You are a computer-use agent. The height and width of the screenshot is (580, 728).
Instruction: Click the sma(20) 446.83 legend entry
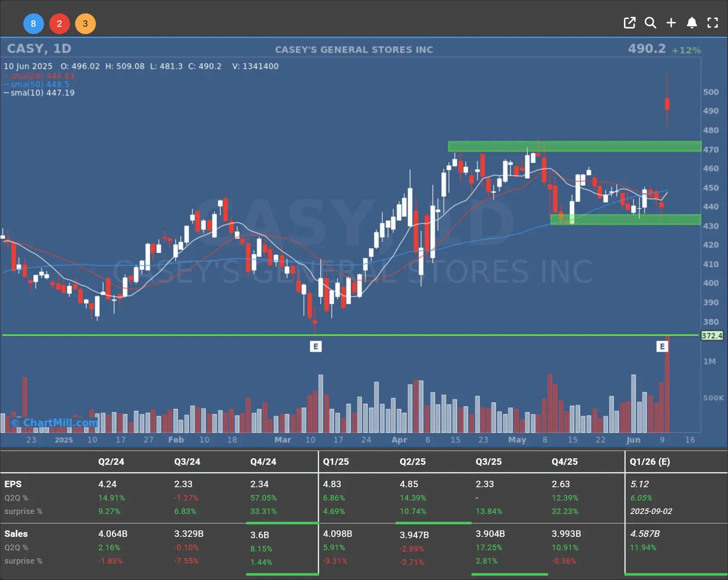point(39,76)
